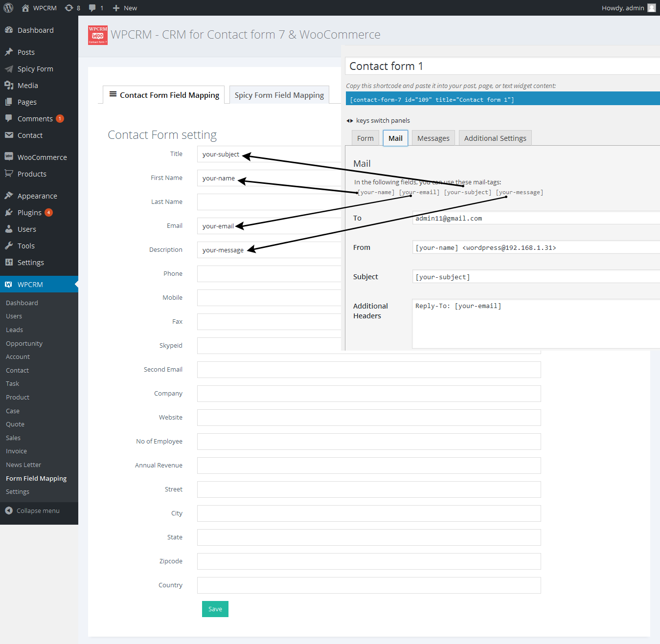The image size is (660, 644).
Task: Click the WPCRM menu icon in sidebar
Action: tap(8, 284)
